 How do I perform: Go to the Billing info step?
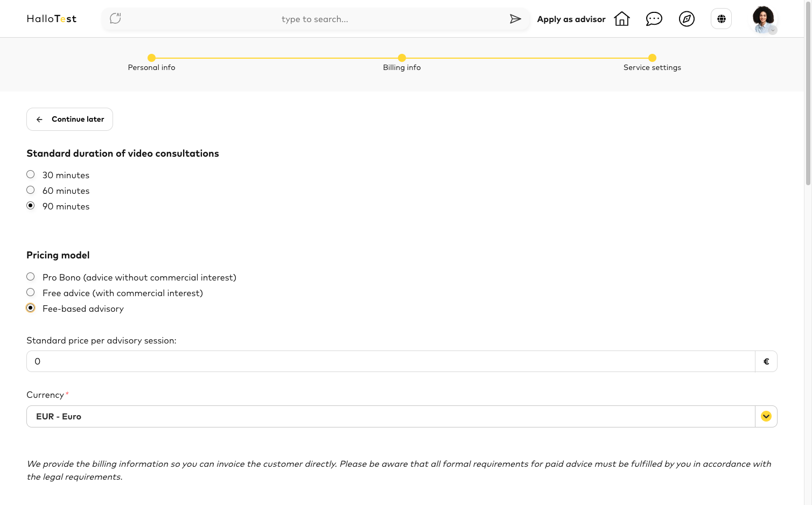coord(402,62)
